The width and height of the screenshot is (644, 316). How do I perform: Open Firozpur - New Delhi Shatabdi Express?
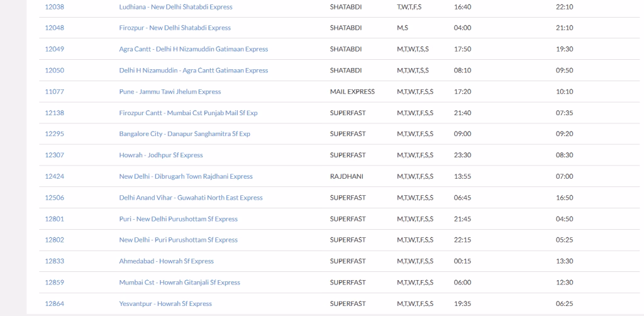pos(175,28)
